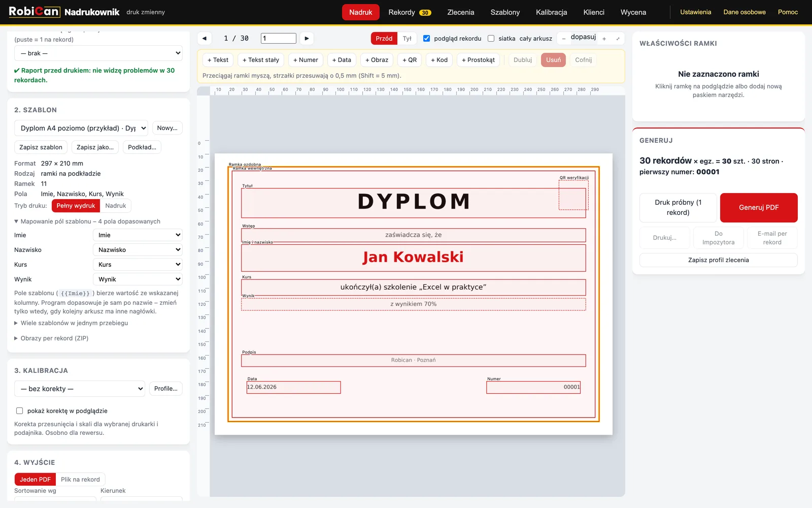Open the Kalibracja menu tab
The width and height of the screenshot is (812, 508).
[x=551, y=12]
